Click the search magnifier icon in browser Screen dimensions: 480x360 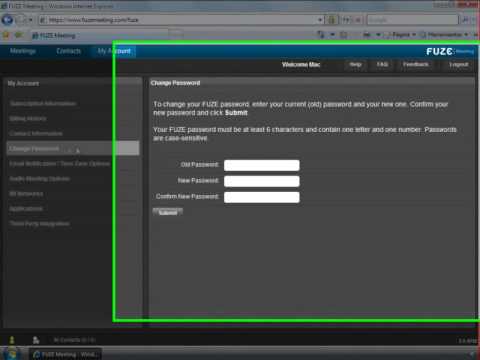(465, 20)
